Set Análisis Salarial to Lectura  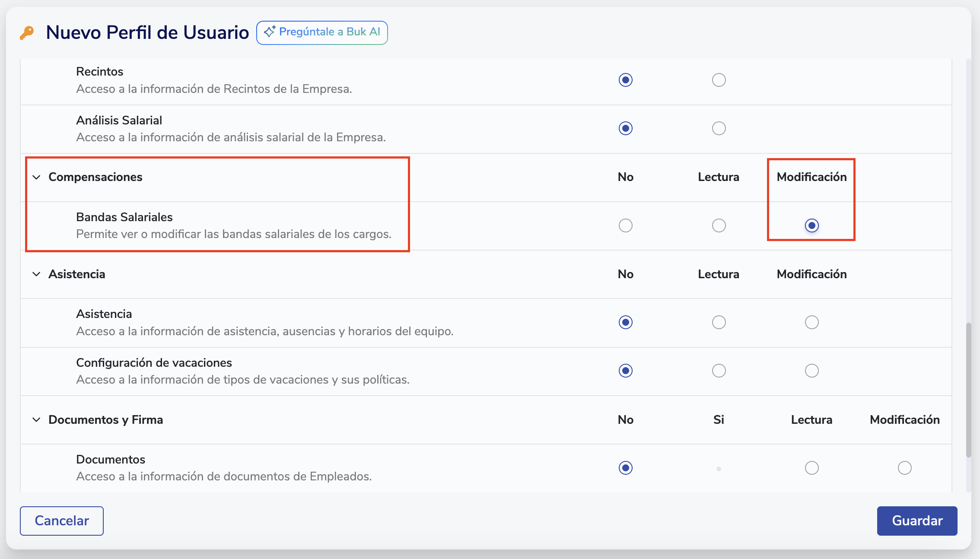tap(719, 128)
